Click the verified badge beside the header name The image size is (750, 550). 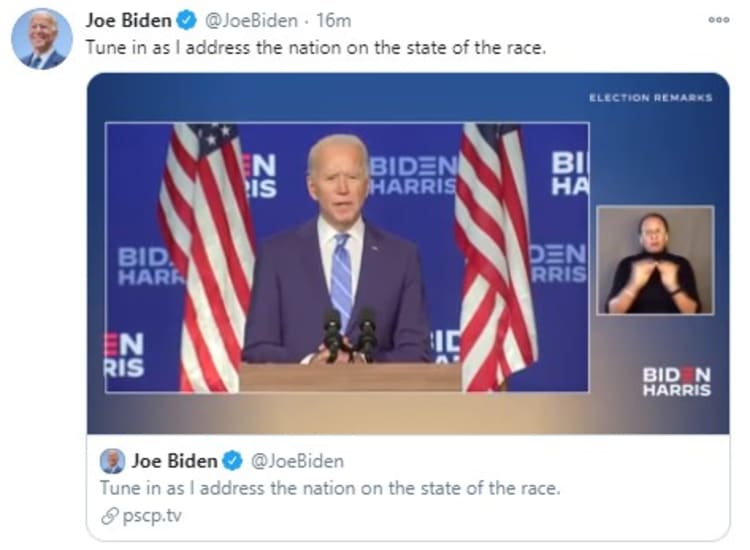point(187,21)
